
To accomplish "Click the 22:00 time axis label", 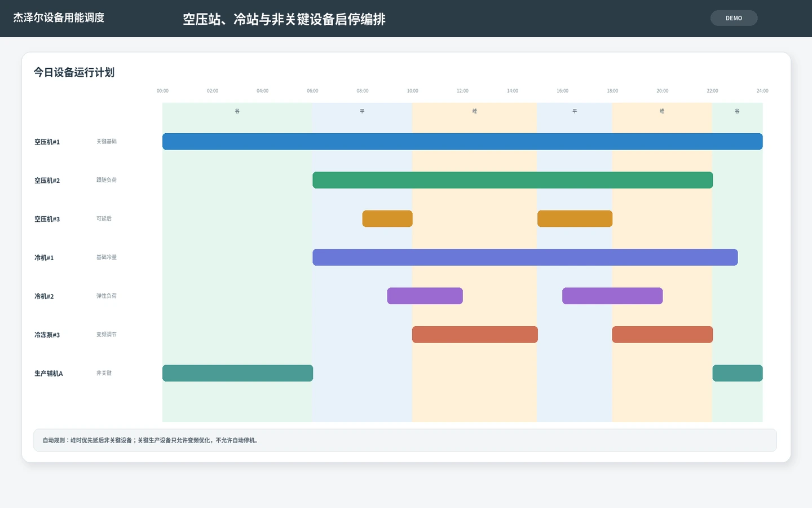I will (x=713, y=91).
